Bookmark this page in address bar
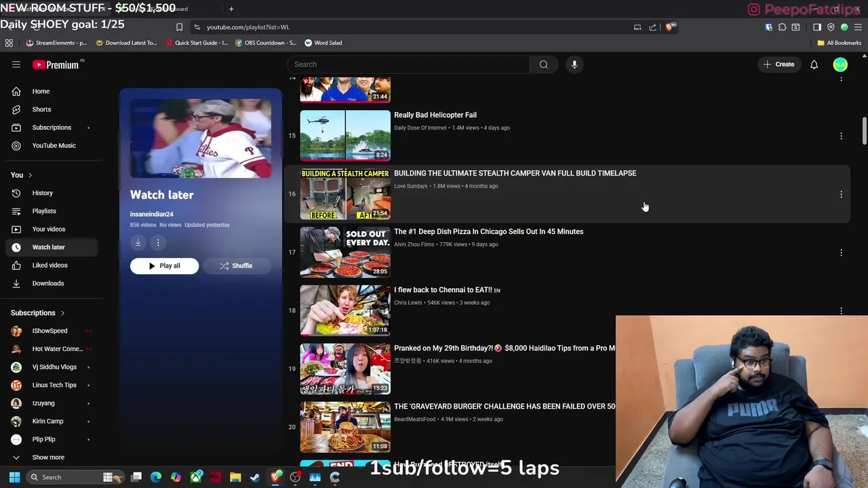The width and height of the screenshot is (868, 488). click(179, 27)
